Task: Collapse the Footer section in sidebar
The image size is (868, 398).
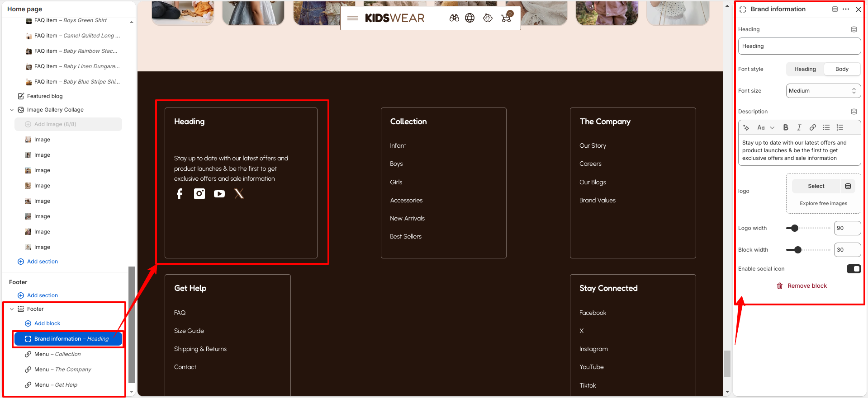Action: click(12, 309)
